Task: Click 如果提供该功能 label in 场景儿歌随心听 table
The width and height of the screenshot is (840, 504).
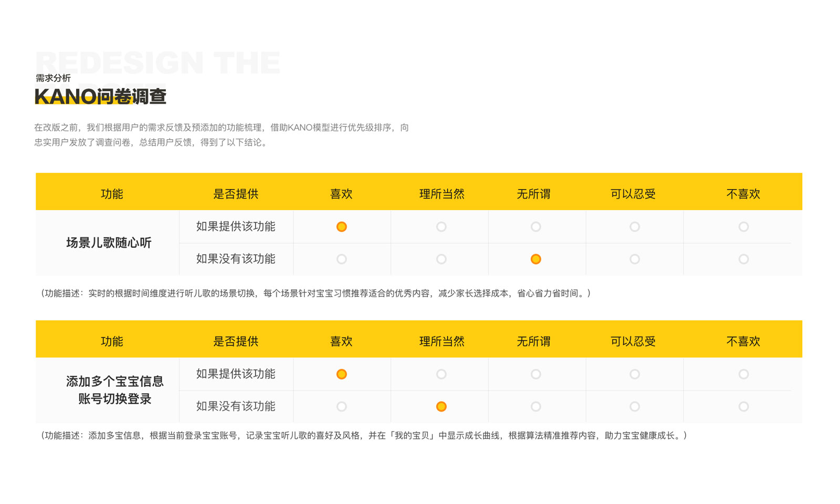Action: [236, 226]
